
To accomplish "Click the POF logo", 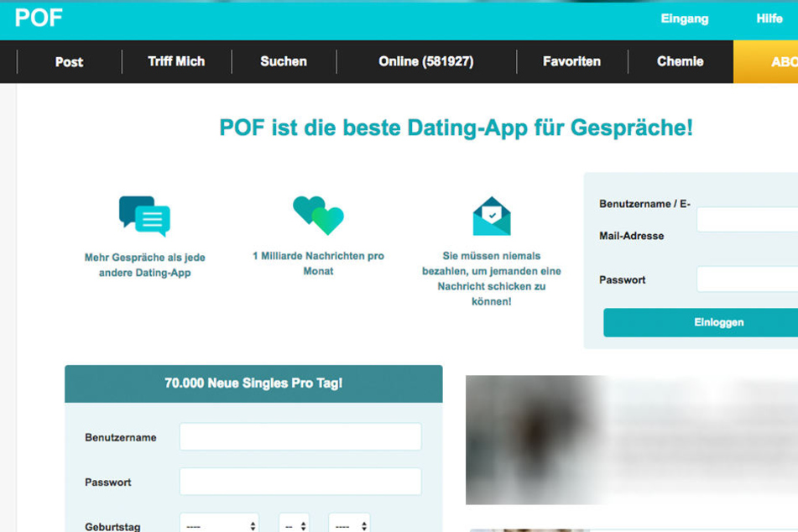I will 39,18.
